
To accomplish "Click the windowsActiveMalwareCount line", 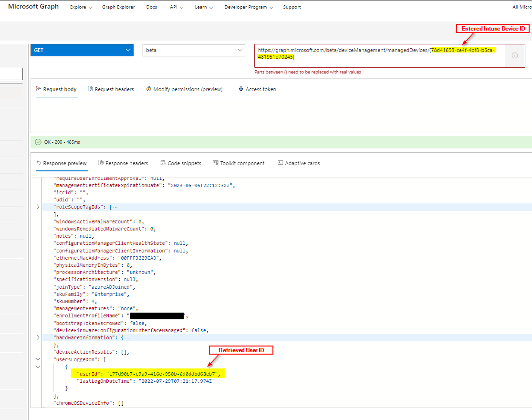I will point(99,221).
